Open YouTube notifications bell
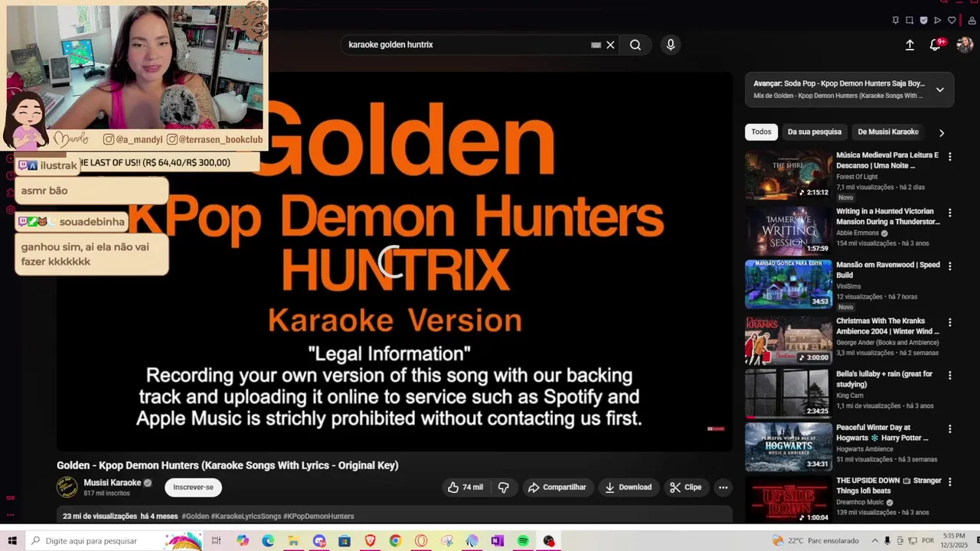The width and height of the screenshot is (980, 551). pyautogui.click(x=935, y=45)
